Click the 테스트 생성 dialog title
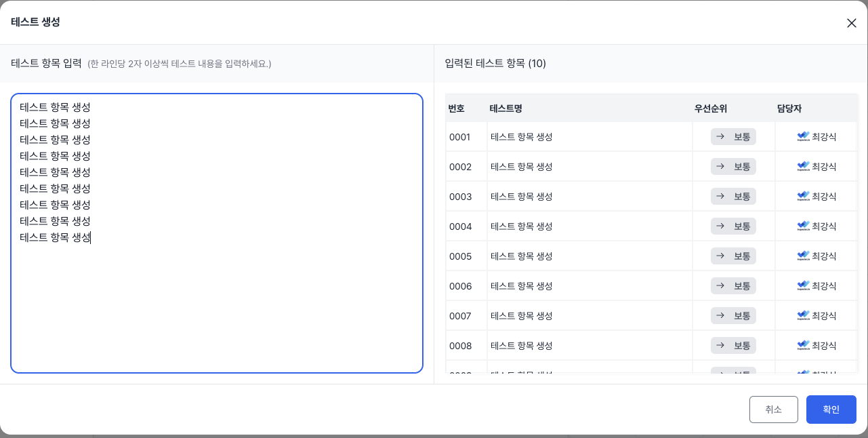Image resolution: width=868 pixels, height=438 pixels. [x=35, y=22]
